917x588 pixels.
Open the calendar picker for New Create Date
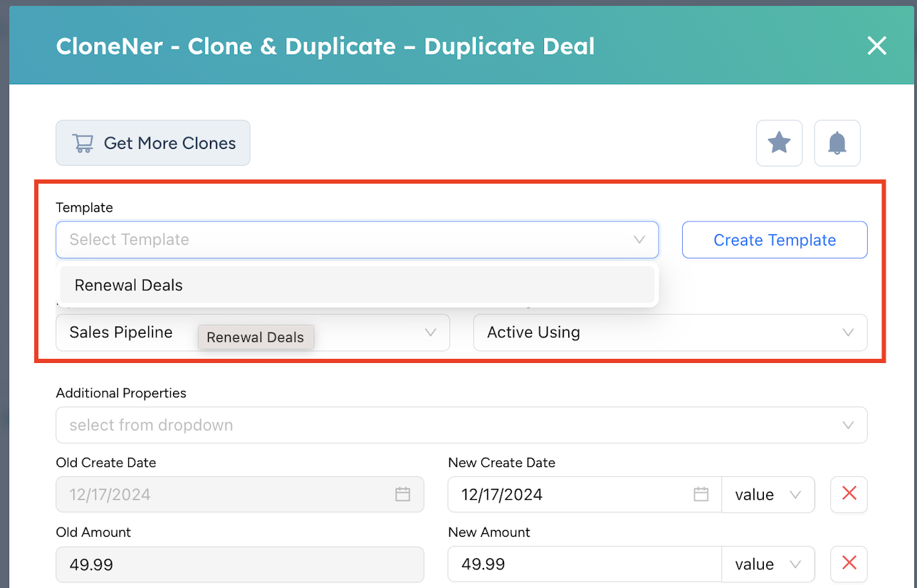702,494
